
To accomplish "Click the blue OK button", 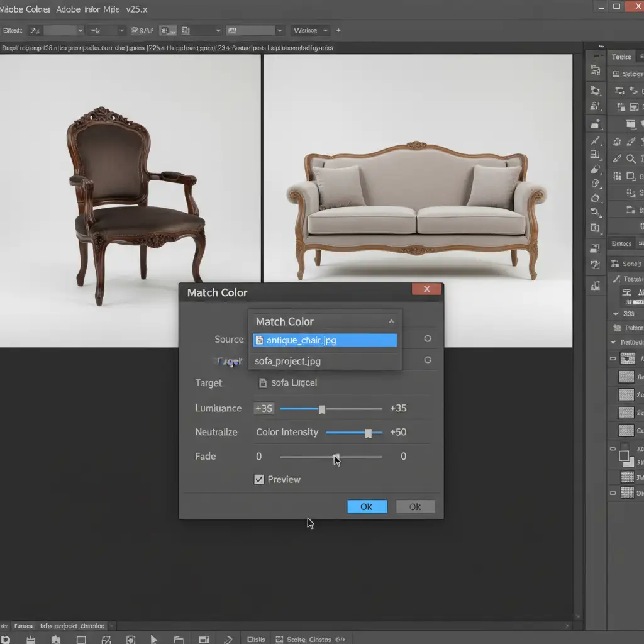I will (367, 506).
